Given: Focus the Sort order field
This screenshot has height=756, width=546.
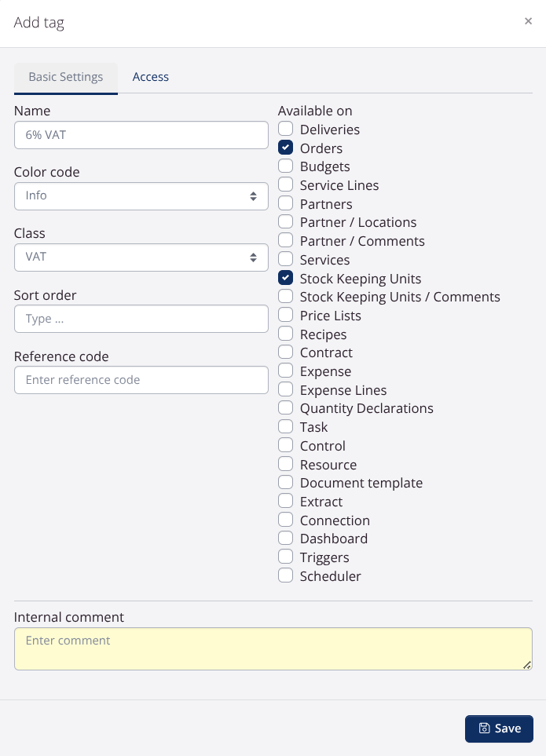Looking at the screenshot, I should pos(141,319).
